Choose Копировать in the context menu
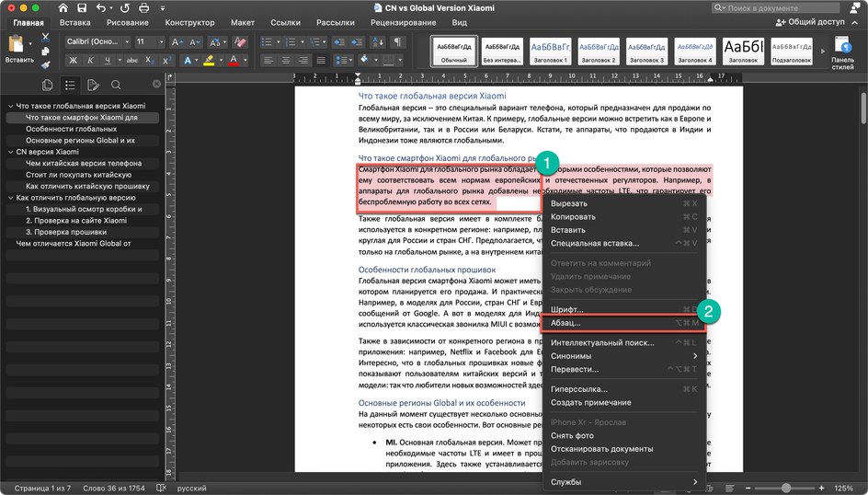The width and height of the screenshot is (868, 495). tap(623, 216)
